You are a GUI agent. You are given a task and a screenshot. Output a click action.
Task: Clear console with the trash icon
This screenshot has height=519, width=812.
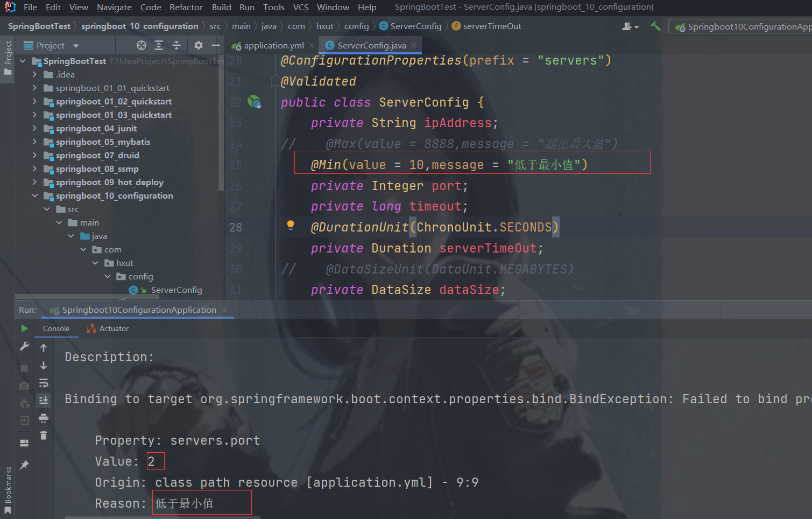click(x=44, y=435)
